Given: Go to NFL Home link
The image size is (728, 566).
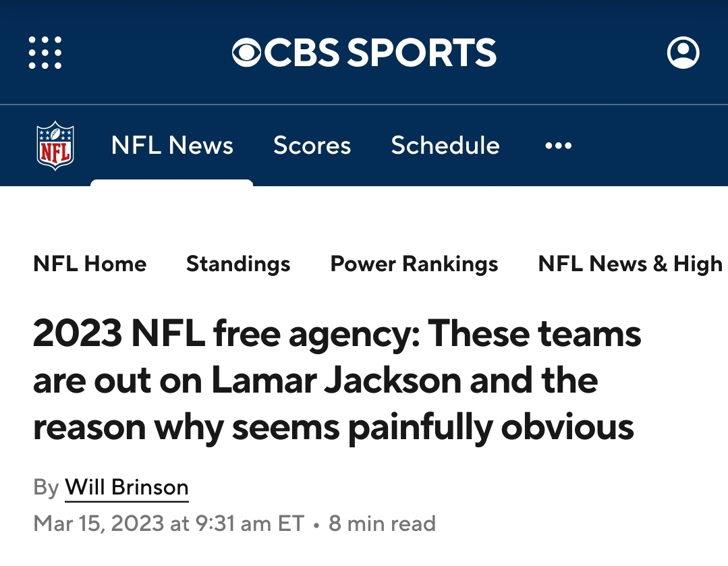Looking at the screenshot, I should point(90,264).
